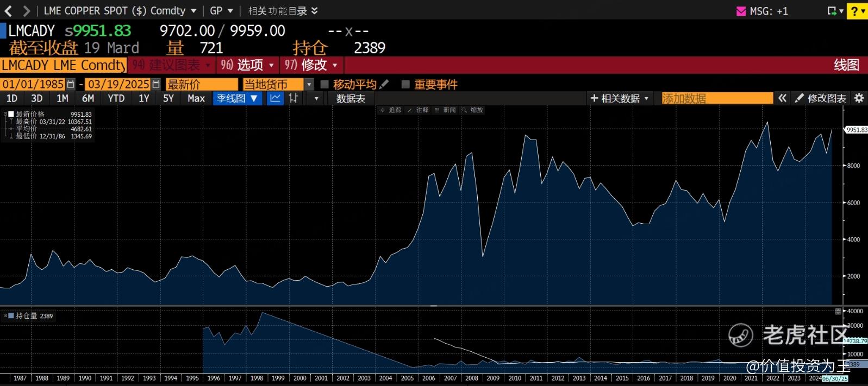
Task: Go back with the left arrow
Action: point(8,11)
